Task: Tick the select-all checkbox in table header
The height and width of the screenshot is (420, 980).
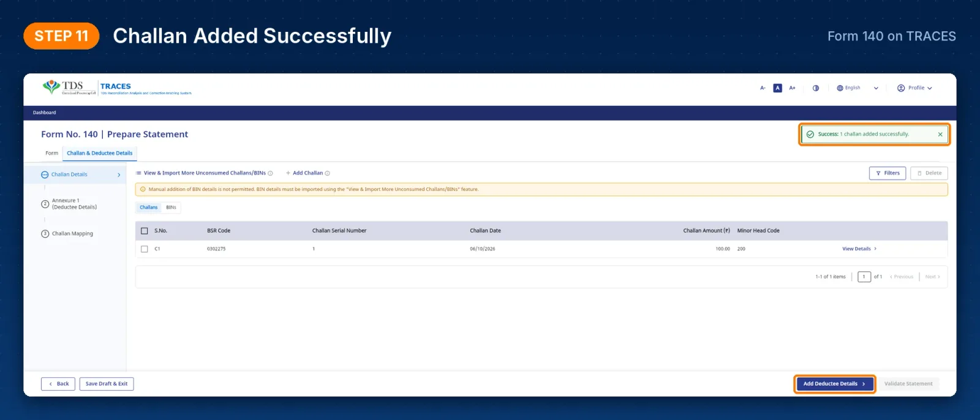Action: 145,231
